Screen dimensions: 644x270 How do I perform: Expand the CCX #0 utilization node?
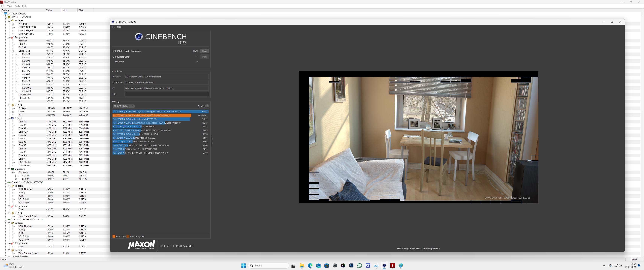tap(16, 176)
